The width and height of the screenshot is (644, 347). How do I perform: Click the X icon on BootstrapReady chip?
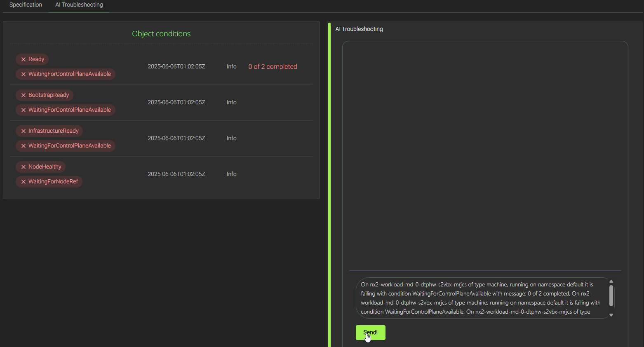click(x=24, y=95)
